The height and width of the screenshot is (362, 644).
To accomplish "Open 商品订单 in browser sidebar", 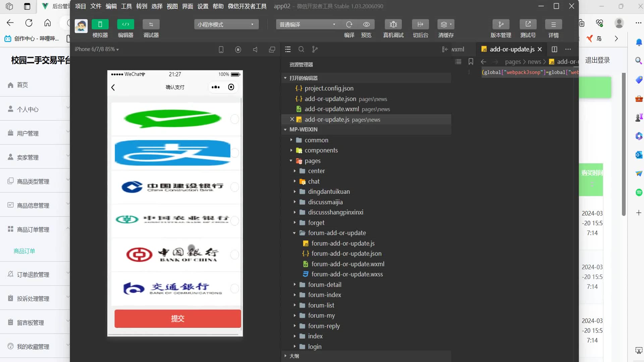I will pyautogui.click(x=24, y=251).
